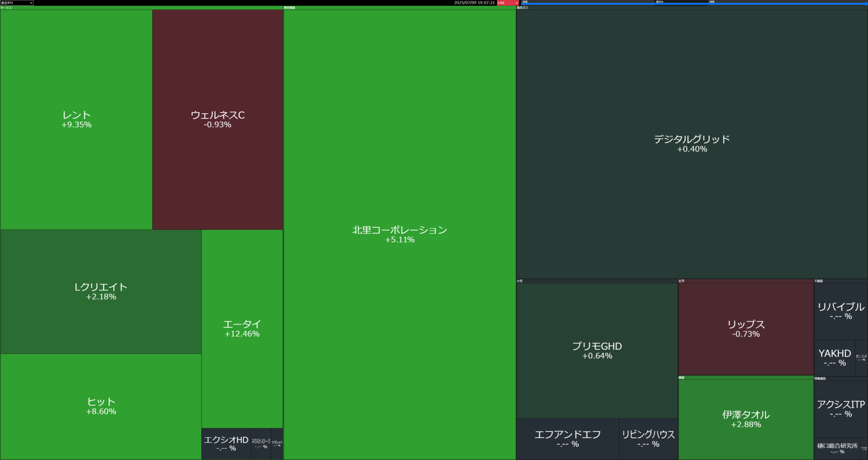Open the 直近IPO category dropdown
Viewport: 868px width, 460px height.
pyautogui.click(x=17, y=3)
